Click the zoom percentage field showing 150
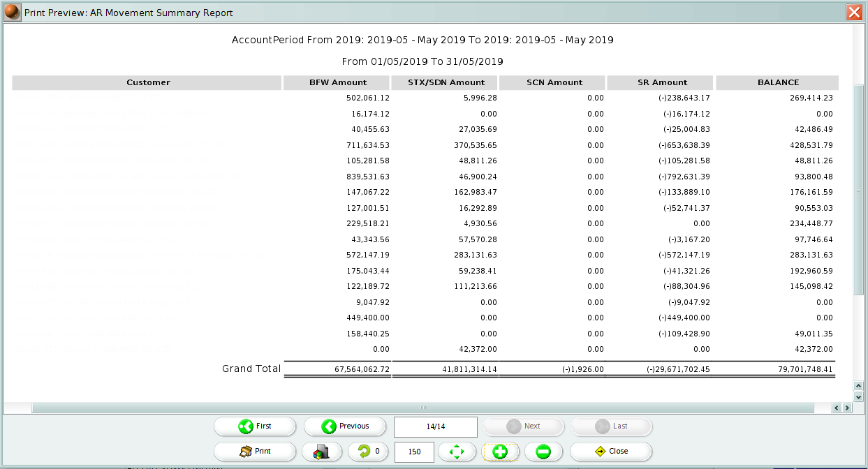This screenshot has width=868, height=469. tap(414, 452)
